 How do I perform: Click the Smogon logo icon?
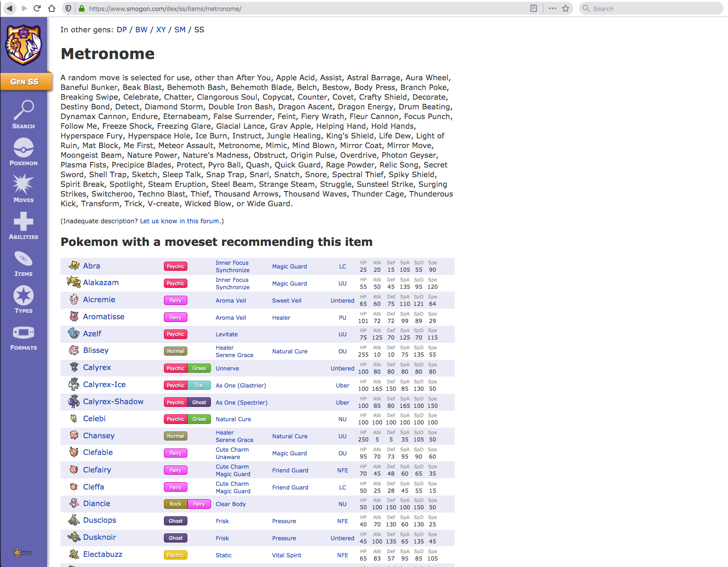click(x=23, y=45)
